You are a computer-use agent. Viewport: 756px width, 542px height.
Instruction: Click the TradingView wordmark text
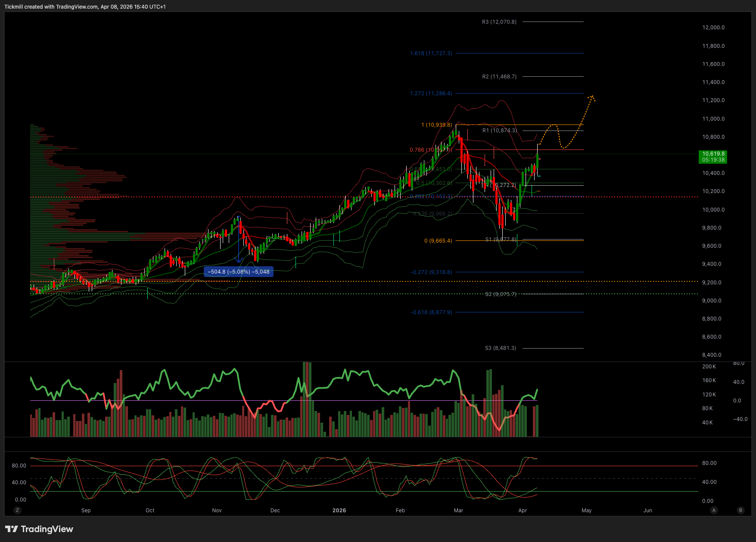click(x=47, y=529)
